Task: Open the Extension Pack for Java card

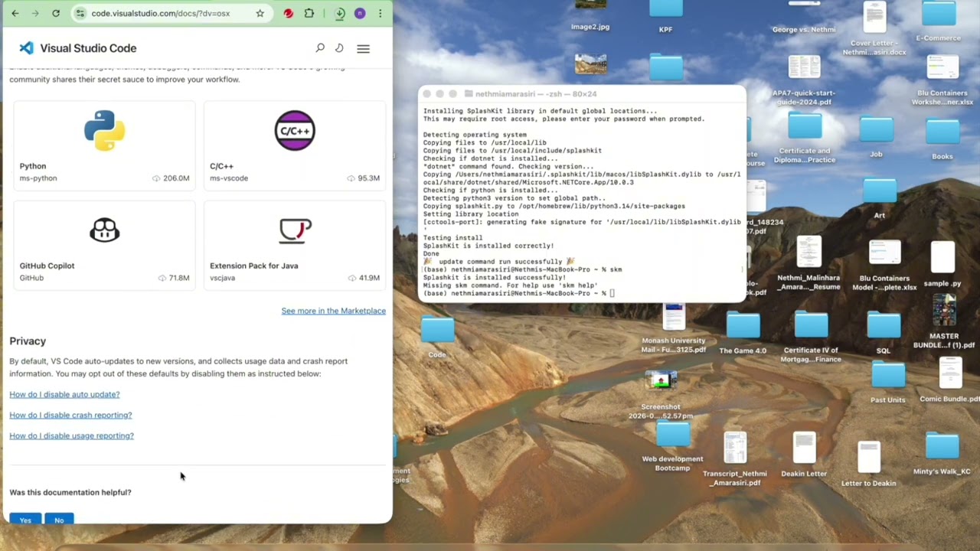Action: pyautogui.click(x=295, y=244)
